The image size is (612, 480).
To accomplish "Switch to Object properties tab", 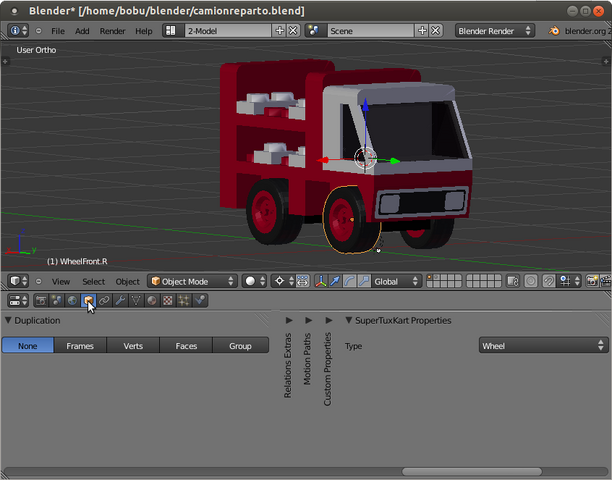I will coord(88,300).
